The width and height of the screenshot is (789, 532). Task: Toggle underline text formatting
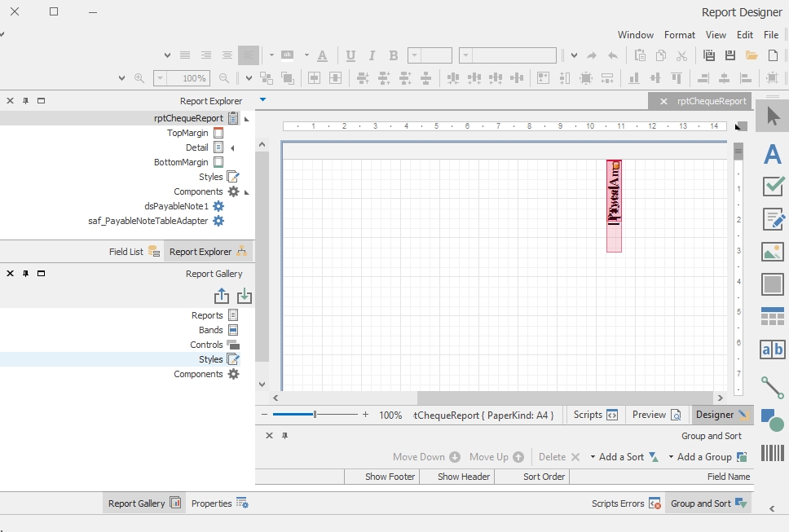[x=350, y=55]
